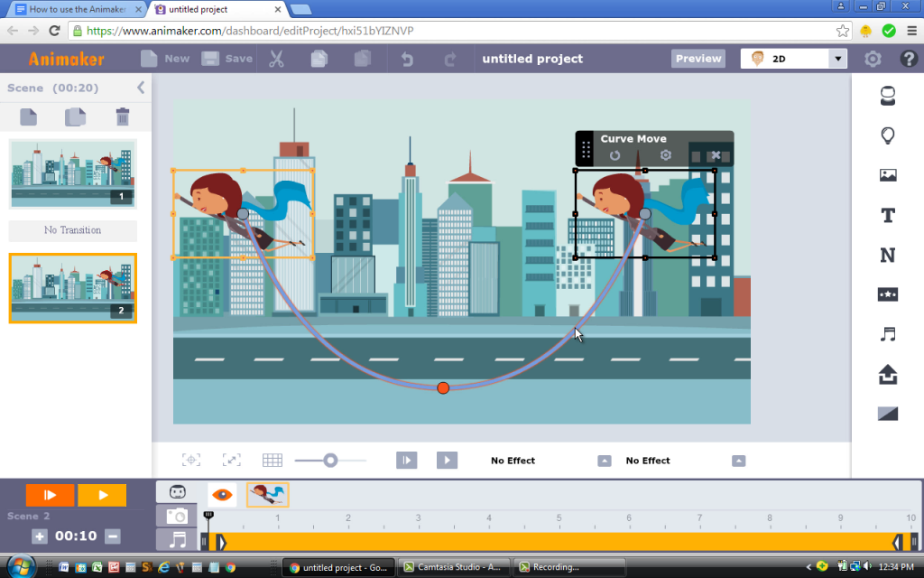Open Camtasia Studio from taskbar
Image resolution: width=924 pixels, height=578 pixels.
tap(453, 567)
